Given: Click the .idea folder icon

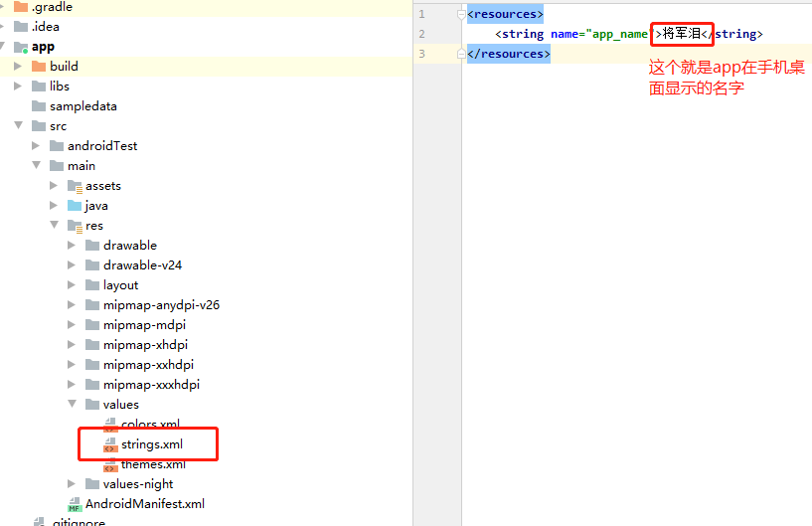Looking at the screenshot, I should [21, 27].
